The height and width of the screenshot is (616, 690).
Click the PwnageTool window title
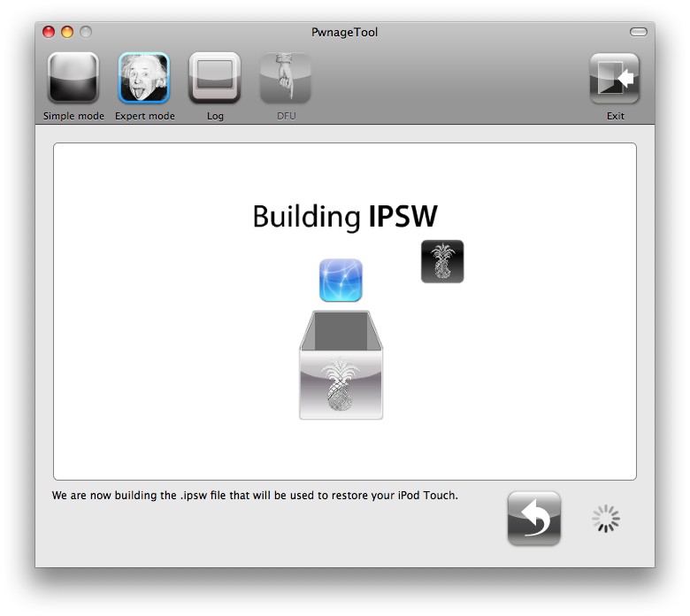click(x=345, y=32)
